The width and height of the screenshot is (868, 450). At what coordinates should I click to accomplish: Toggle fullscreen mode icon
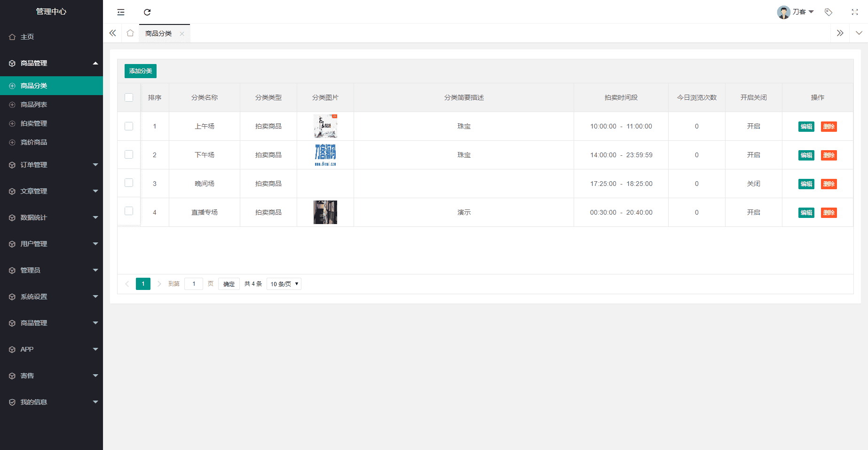854,12
